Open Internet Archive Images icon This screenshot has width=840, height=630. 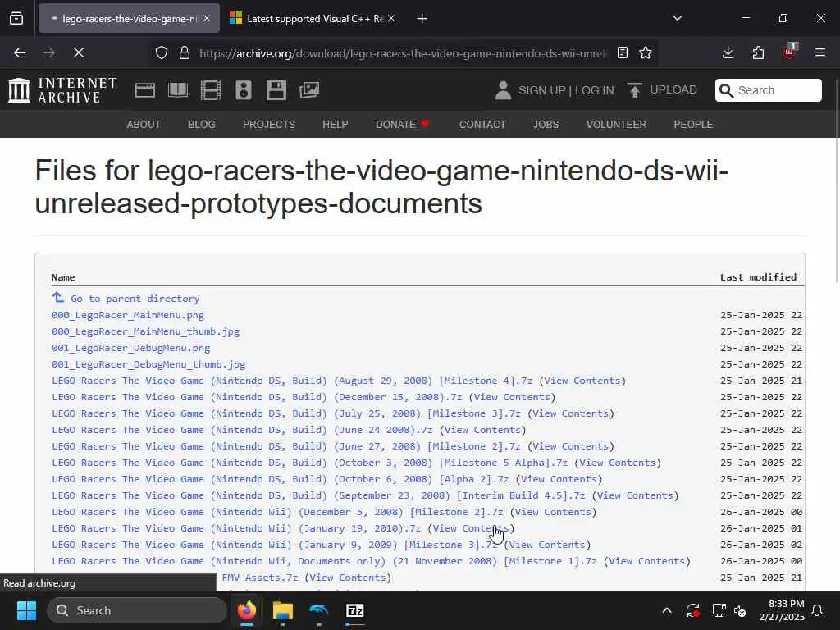309,90
